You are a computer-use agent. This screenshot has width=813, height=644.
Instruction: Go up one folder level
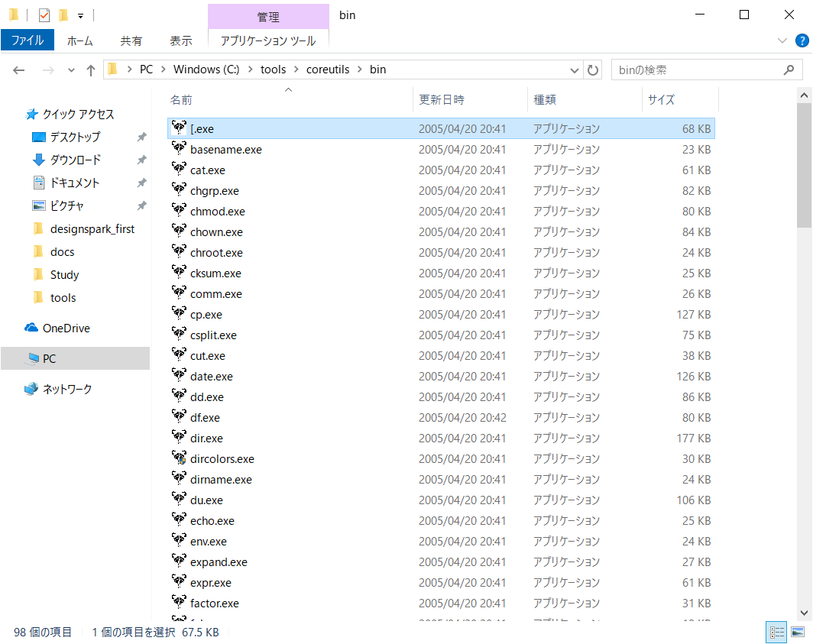[91, 70]
